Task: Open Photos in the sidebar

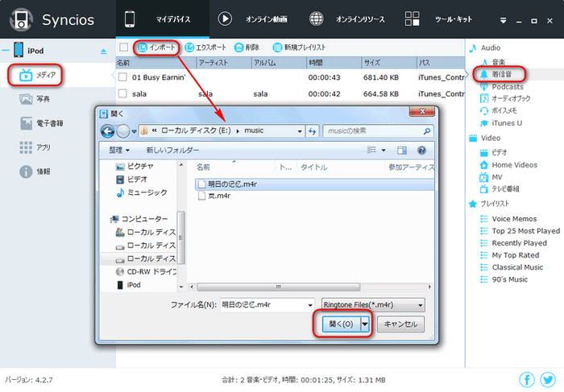Action: (x=35, y=99)
